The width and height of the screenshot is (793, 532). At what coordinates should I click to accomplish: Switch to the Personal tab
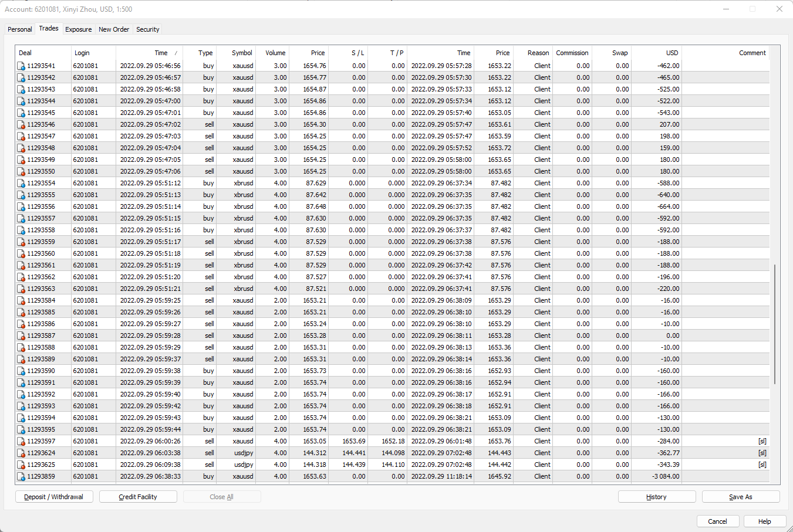pyautogui.click(x=20, y=29)
